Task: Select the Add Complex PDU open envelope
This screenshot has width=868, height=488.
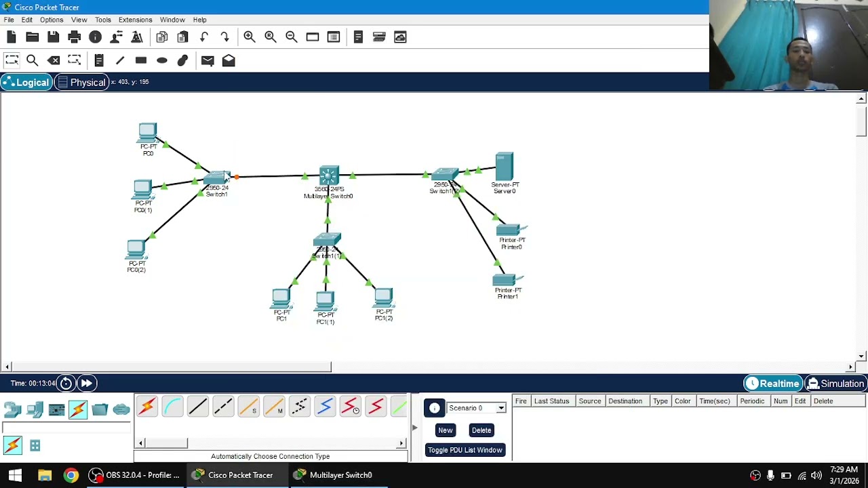Action: (229, 61)
